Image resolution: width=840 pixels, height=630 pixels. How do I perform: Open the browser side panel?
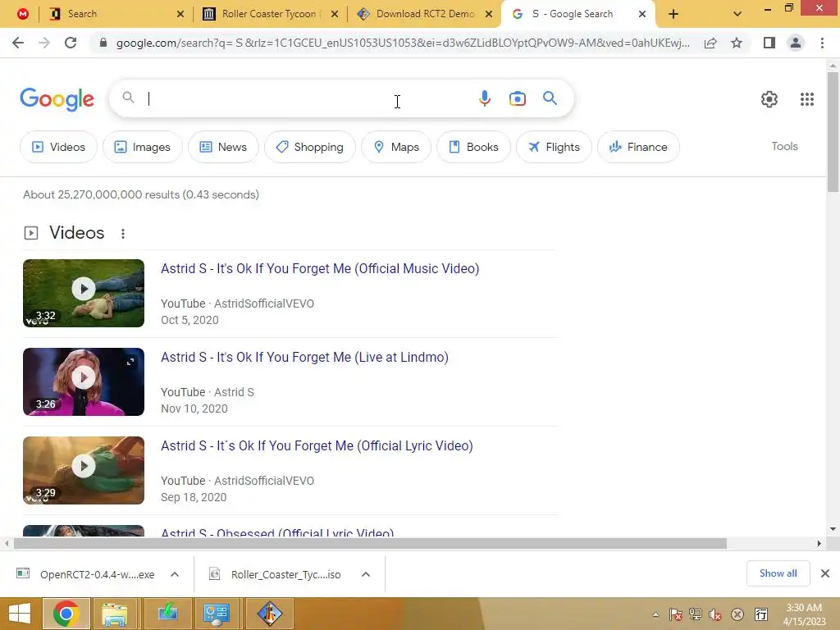pos(769,43)
